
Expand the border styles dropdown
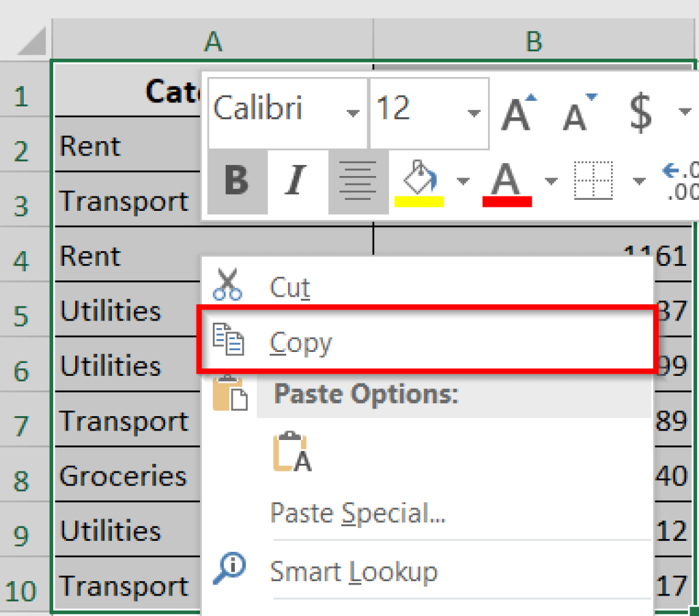(x=639, y=181)
